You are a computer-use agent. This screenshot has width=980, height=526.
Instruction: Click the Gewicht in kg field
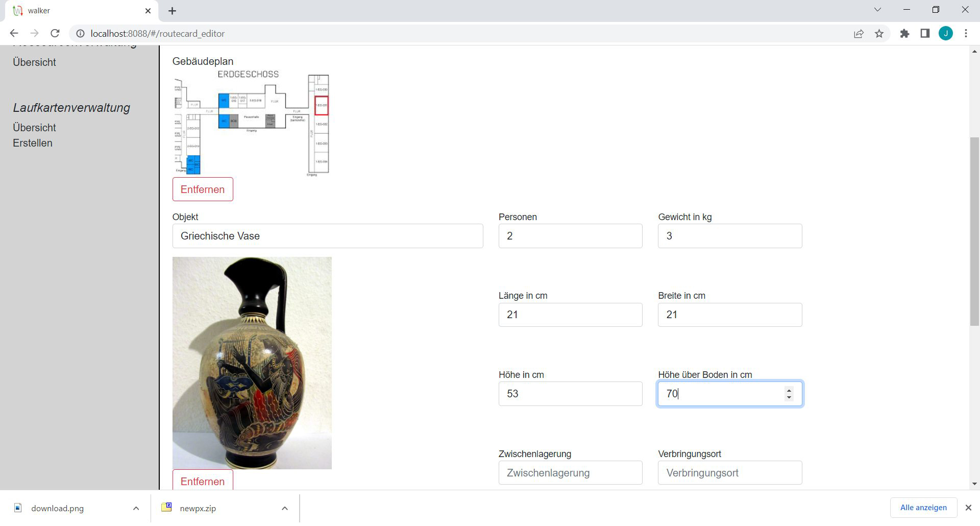[730, 236]
